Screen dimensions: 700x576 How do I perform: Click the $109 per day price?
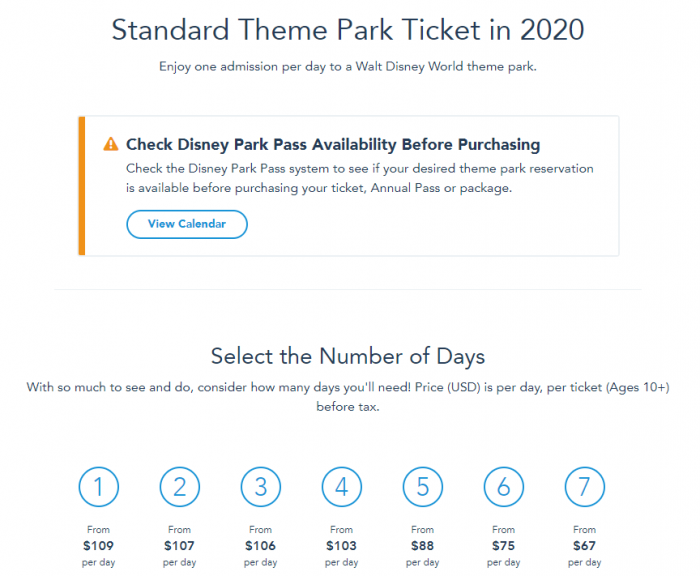98,546
